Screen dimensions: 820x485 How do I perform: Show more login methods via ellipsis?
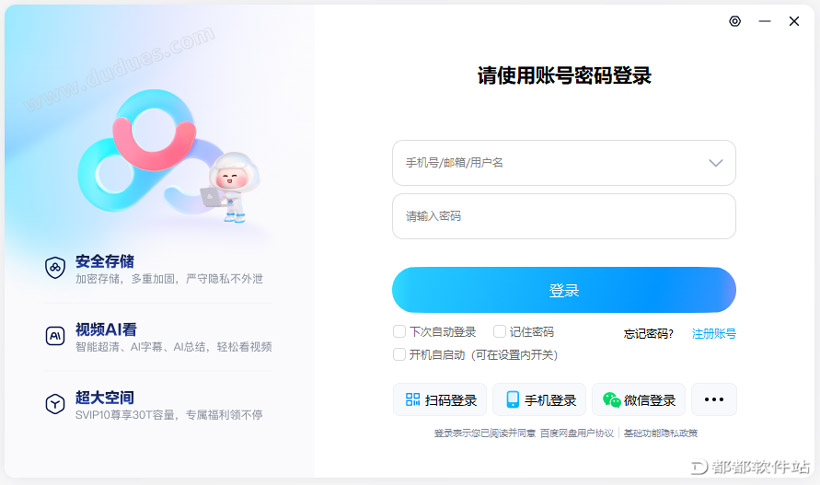click(x=714, y=400)
